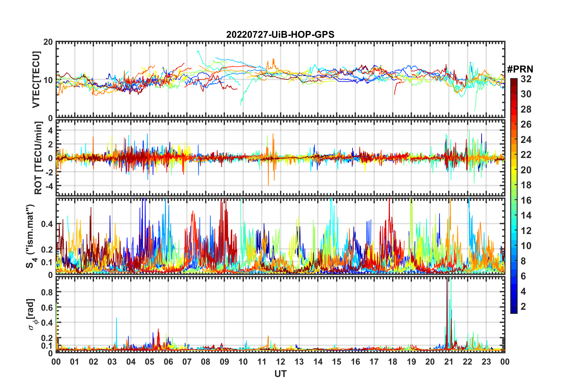Click the x-axis hour label 11
Screen dimensions: 561x392
(x=262, y=362)
